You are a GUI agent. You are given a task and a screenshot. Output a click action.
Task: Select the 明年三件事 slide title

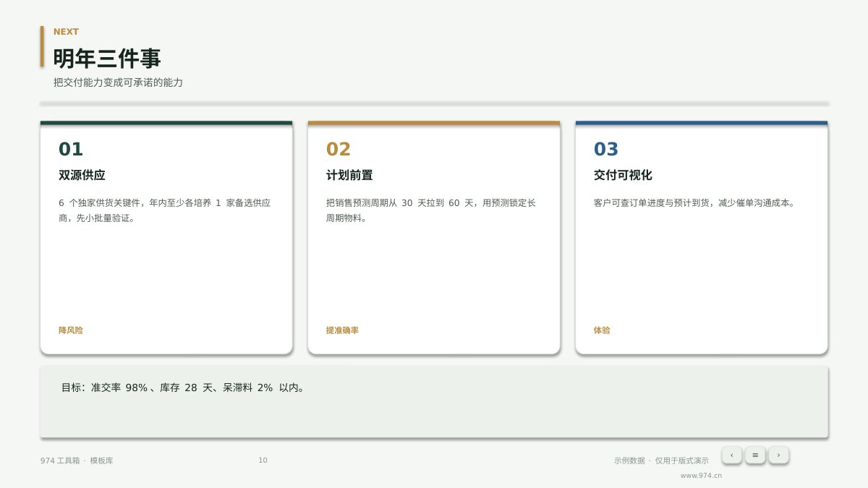tap(107, 59)
